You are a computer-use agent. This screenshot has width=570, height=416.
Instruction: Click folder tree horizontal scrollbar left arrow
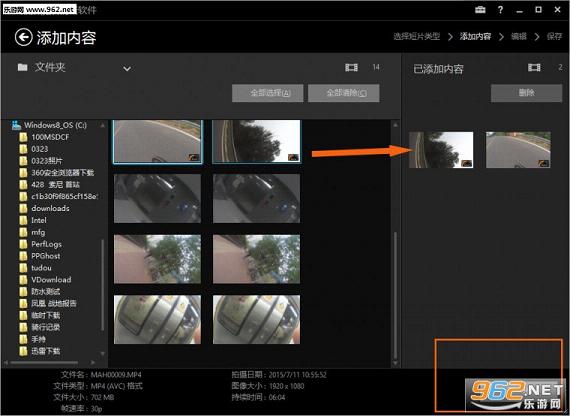click(6, 363)
